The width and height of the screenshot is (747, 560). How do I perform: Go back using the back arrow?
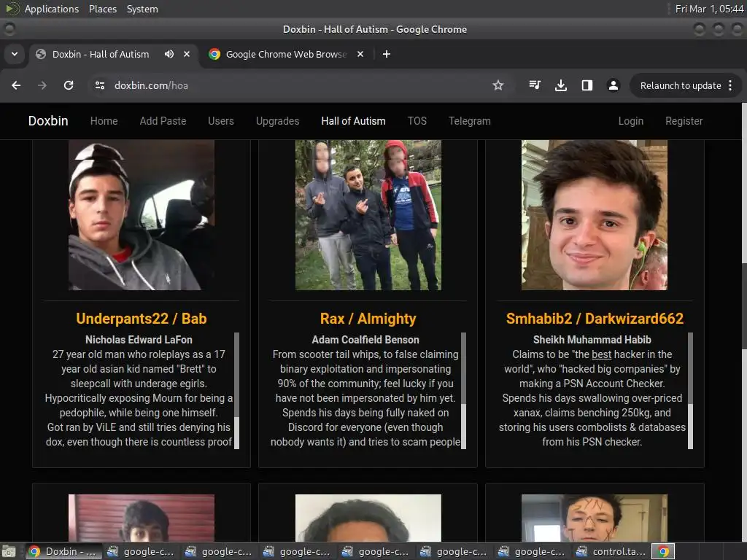click(16, 85)
